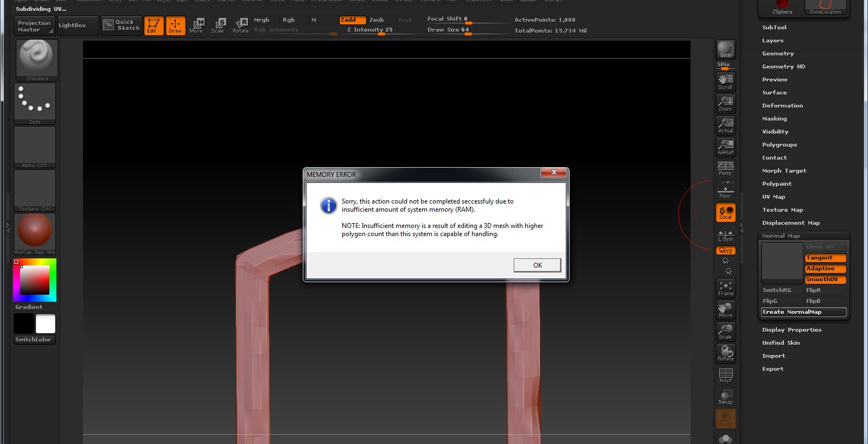Run the BPR render icon
The height and width of the screenshot is (444, 868).
coord(726,49)
